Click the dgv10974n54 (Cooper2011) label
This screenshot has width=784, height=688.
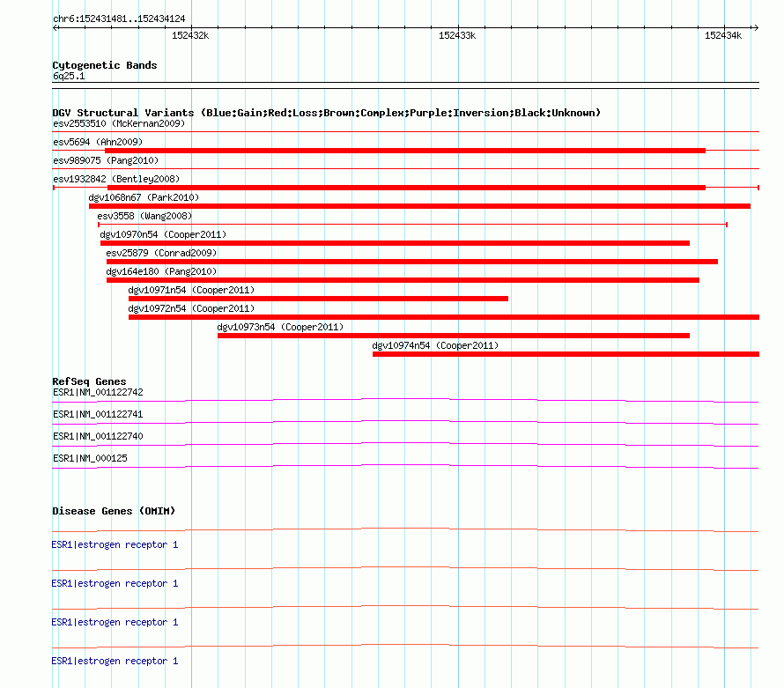point(435,345)
